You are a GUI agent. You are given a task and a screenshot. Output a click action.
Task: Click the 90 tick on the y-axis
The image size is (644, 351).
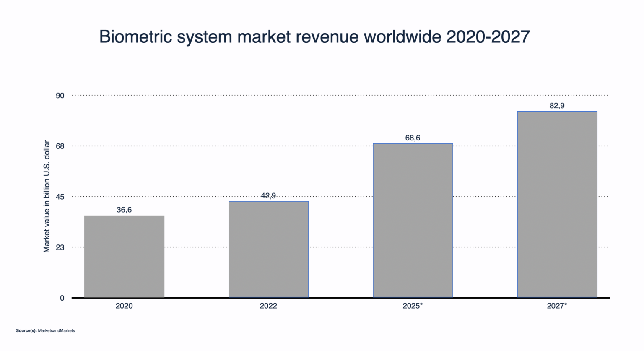60,96
